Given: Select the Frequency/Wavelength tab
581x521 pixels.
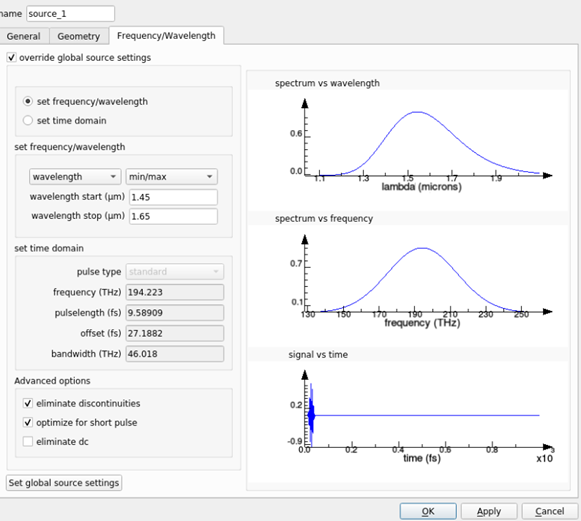Looking at the screenshot, I should tap(166, 36).
